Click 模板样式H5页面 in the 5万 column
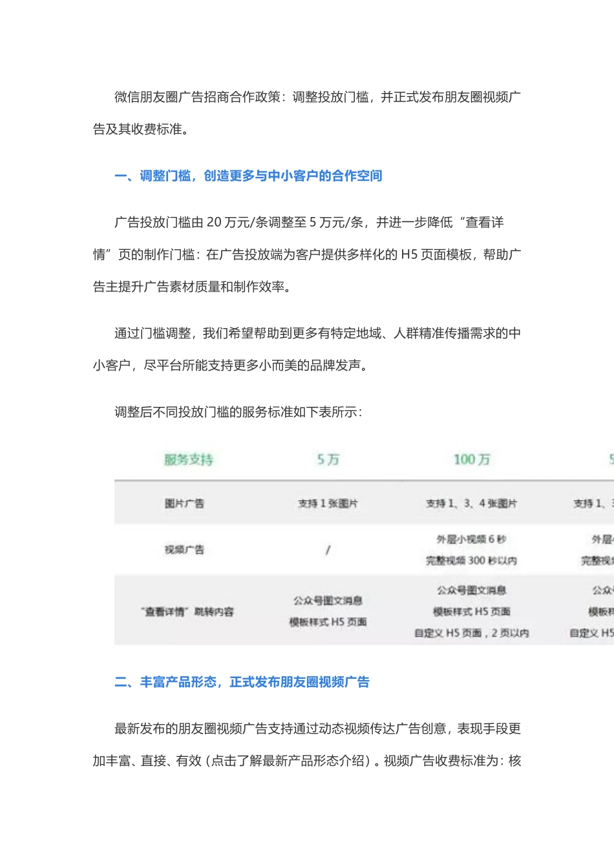The height and width of the screenshot is (868, 614). [x=328, y=622]
